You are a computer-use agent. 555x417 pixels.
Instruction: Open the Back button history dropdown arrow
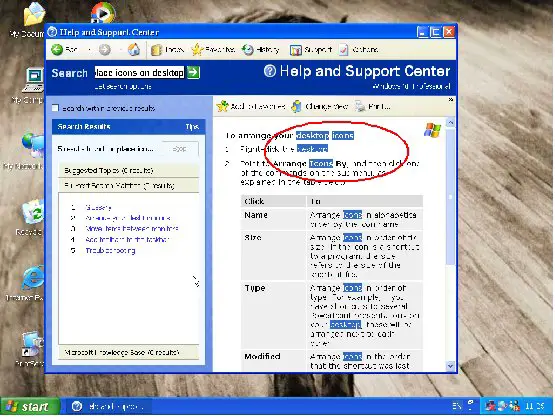89,50
